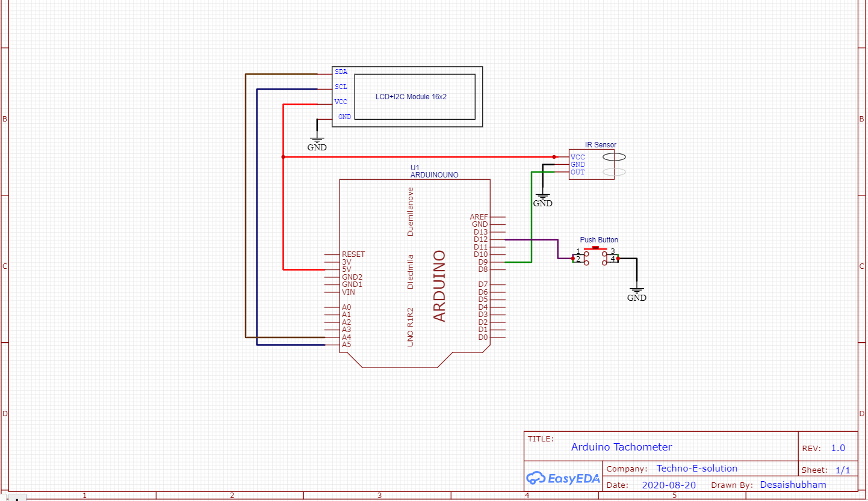868x501 pixels.
Task: Click the D8 pin label
Action: (x=483, y=269)
